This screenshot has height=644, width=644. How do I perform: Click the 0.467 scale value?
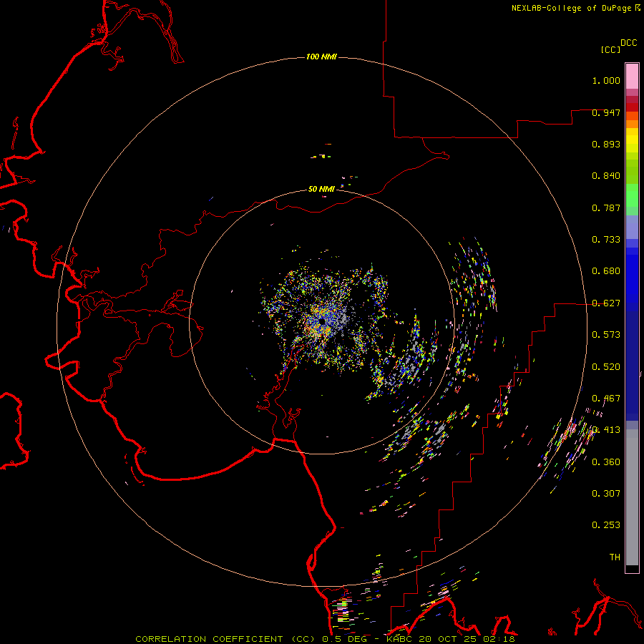[606, 399]
